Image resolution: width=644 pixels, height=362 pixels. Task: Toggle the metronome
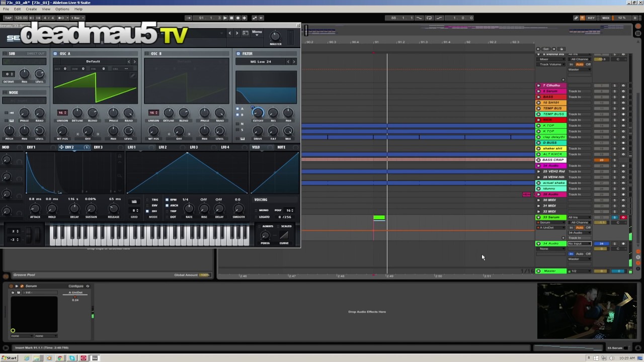click(61, 18)
